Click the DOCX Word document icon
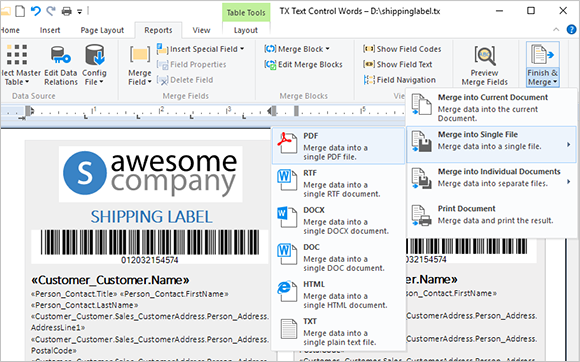 tap(287, 217)
